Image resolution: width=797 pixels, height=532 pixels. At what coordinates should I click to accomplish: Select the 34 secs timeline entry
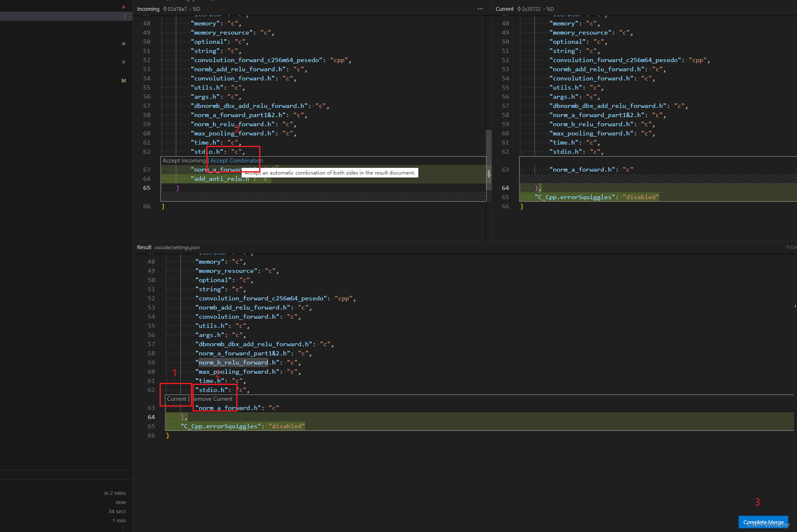click(117, 511)
